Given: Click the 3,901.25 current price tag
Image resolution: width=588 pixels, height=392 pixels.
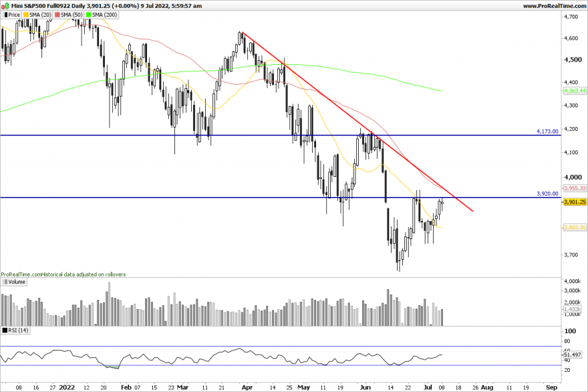Looking at the screenshot, I should [575, 202].
